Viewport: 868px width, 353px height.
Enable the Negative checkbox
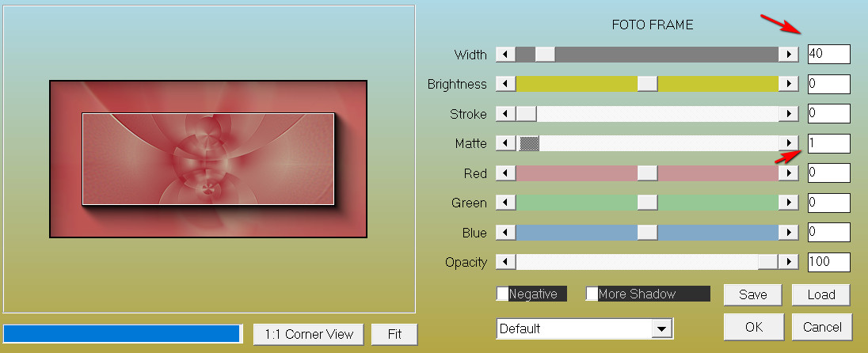(503, 294)
